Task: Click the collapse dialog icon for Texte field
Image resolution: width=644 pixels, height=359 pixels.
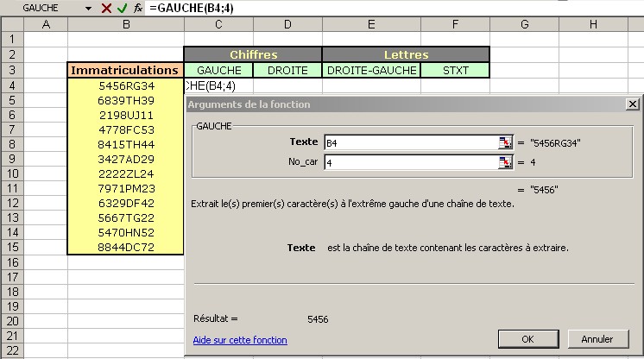Action: coord(505,142)
